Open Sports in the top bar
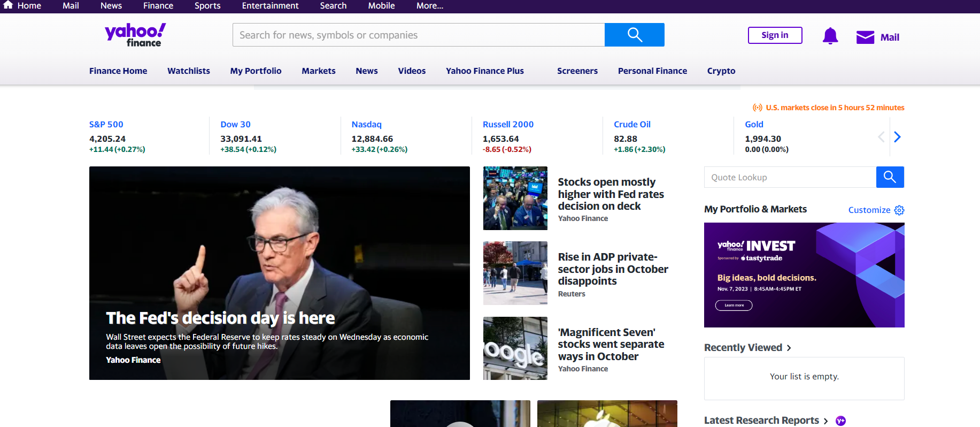The width and height of the screenshot is (980, 427). [207, 5]
